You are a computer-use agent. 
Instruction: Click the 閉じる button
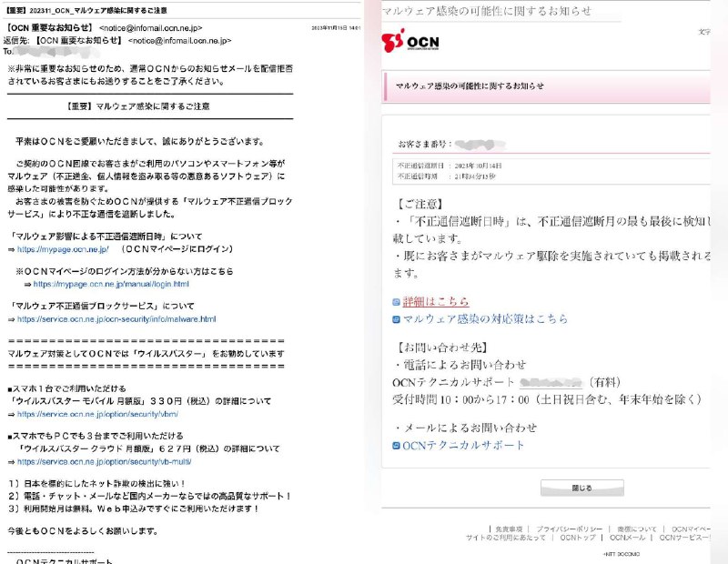[x=581, y=488]
